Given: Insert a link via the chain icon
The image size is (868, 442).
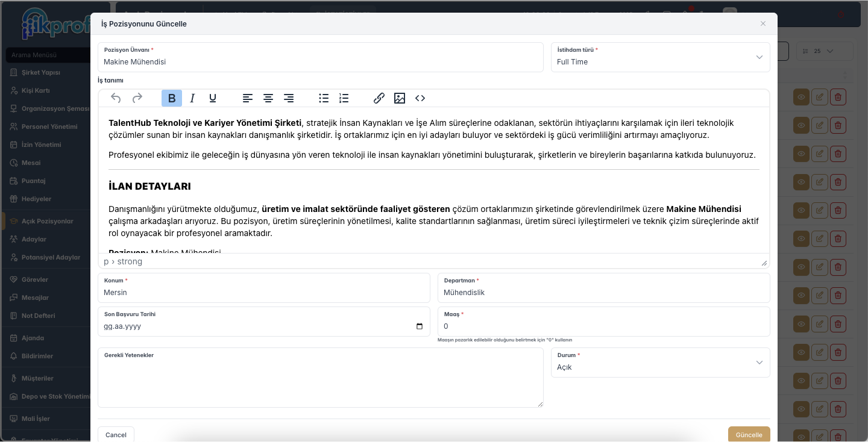Looking at the screenshot, I should click(379, 98).
